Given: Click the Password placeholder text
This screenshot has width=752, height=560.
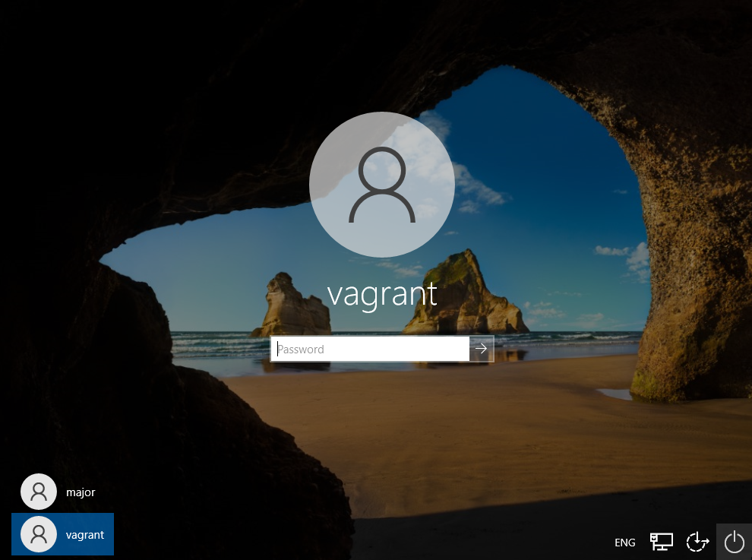Looking at the screenshot, I should (301, 350).
